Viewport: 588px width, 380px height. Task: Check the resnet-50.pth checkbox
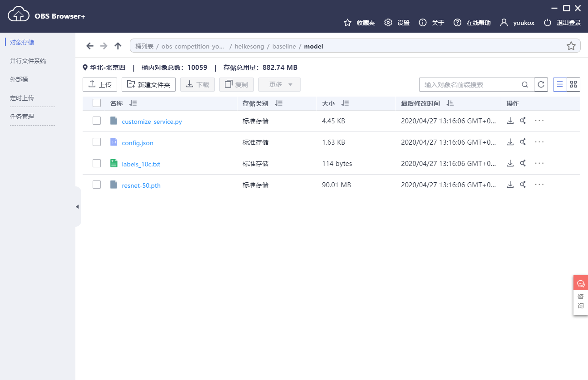(97, 185)
